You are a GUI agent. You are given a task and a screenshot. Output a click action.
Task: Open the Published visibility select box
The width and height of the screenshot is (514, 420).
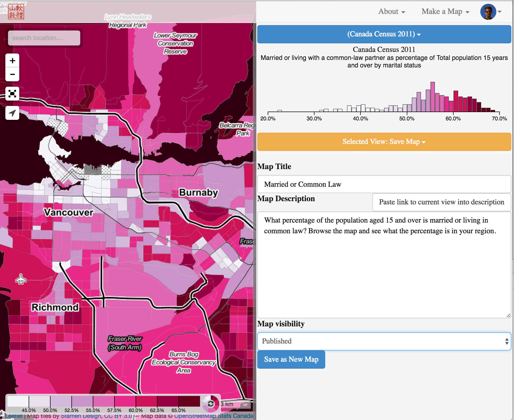pyautogui.click(x=384, y=341)
